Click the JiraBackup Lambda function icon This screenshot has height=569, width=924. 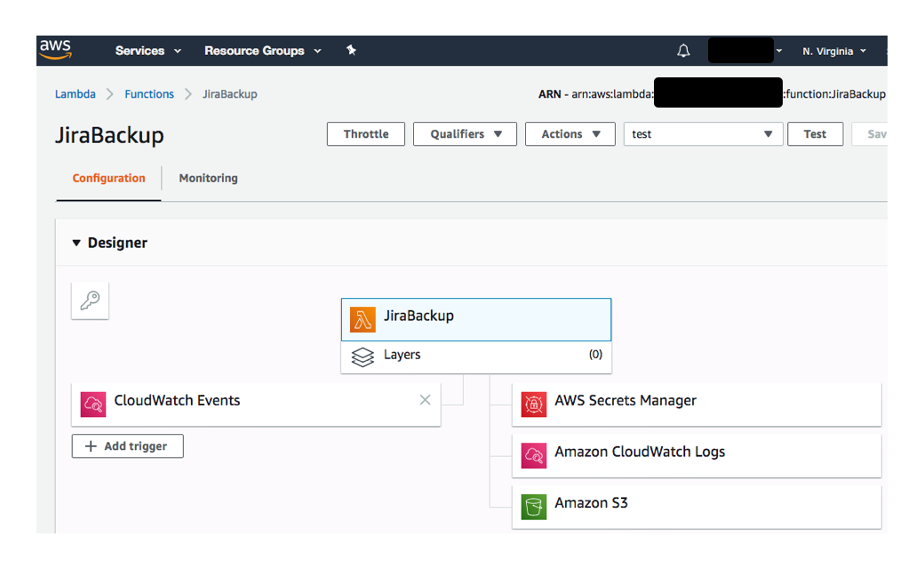coord(362,319)
